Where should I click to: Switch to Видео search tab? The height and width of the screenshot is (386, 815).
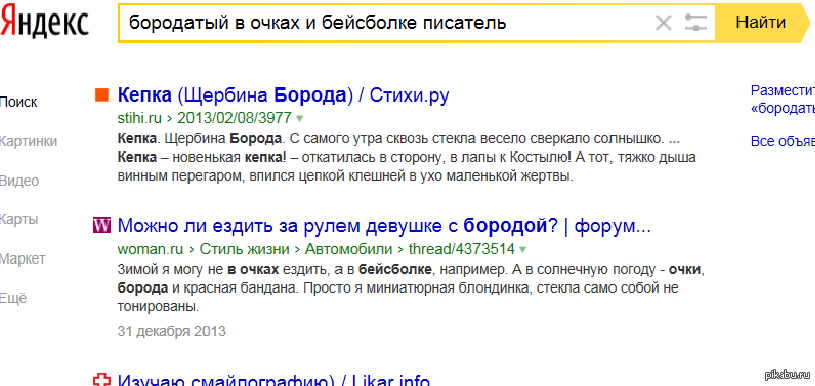(x=20, y=181)
